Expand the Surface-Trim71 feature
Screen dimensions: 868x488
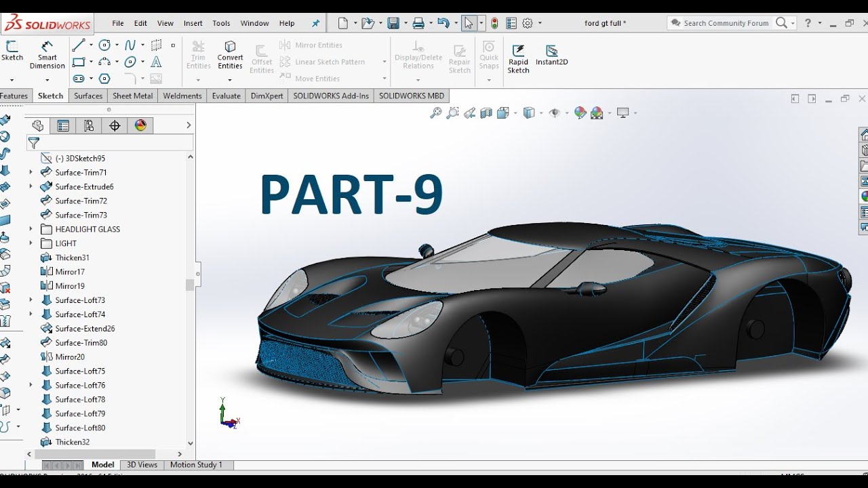31,172
